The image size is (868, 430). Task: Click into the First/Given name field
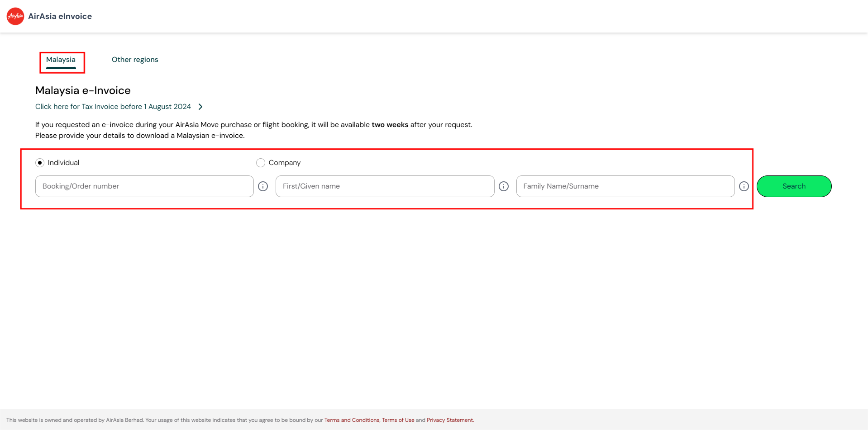click(385, 186)
